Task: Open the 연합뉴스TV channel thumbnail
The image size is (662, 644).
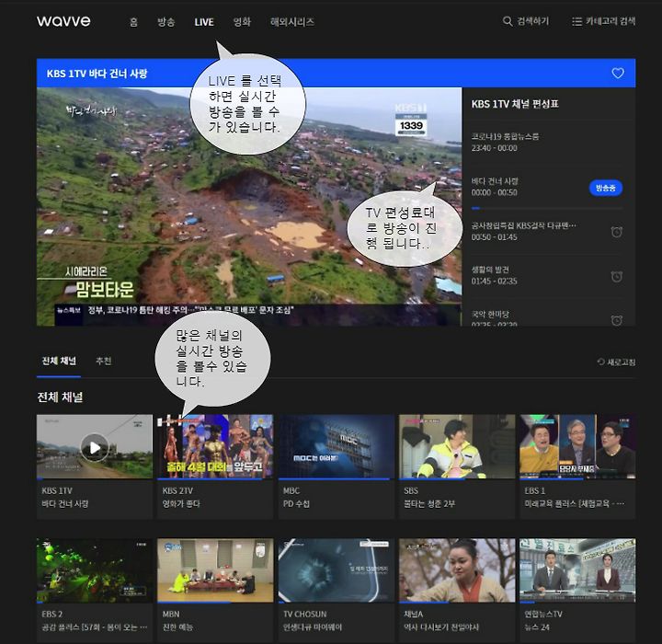Action: coord(577,570)
